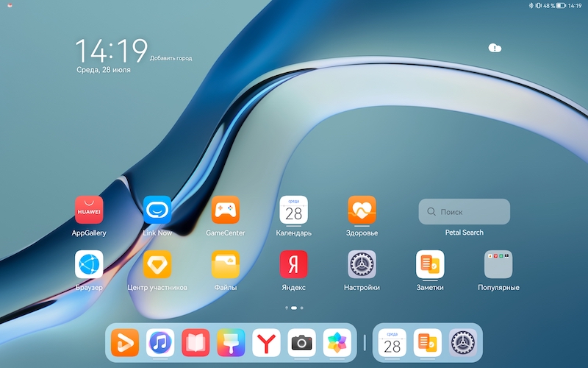Open recent Settings app in dock
Viewport: 588px width, 368px height.
coord(463,342)
